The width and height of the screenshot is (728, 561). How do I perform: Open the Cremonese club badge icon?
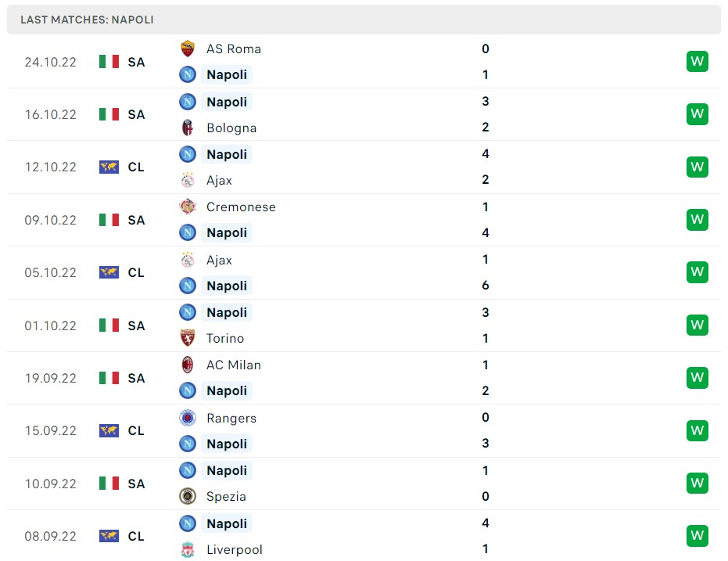tap(187, 207)
